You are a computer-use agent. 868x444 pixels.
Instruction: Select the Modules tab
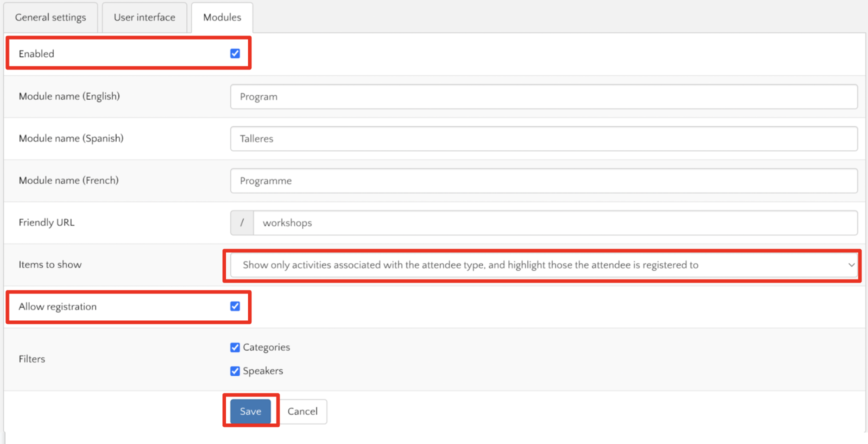coord(222,17)
